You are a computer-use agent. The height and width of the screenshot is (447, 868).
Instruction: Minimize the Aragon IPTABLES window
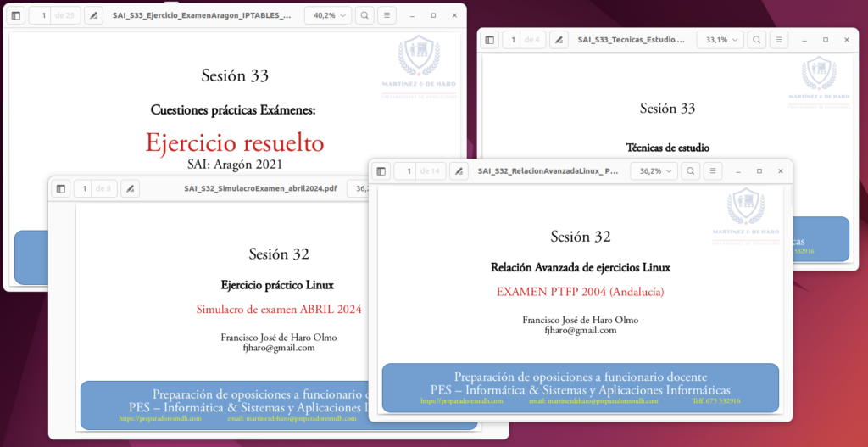tap(413, 15)
